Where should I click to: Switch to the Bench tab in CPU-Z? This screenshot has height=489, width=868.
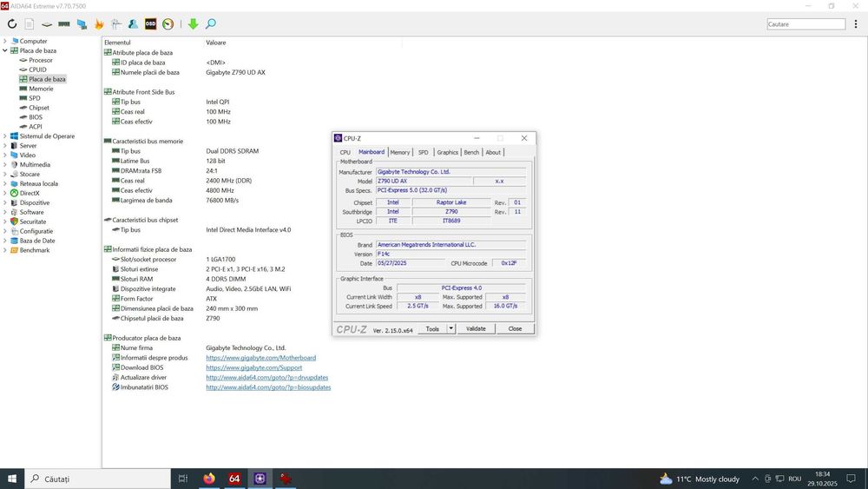tap(471, 152)
